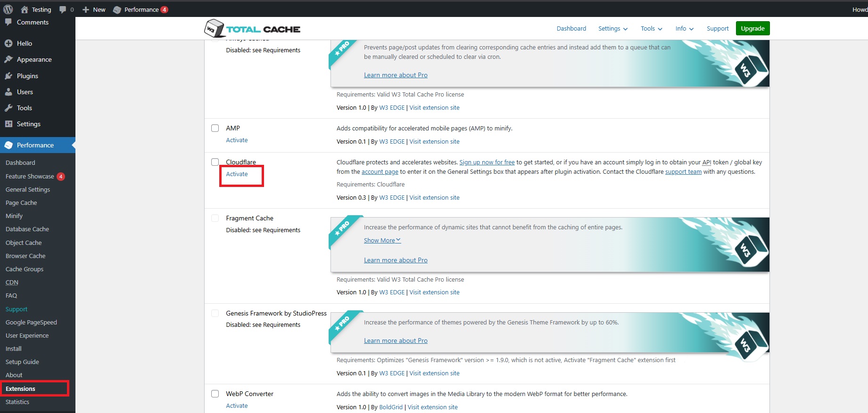This screenshot has width=868, height=413.
Task: Open Performance Dashboard submenu item
Action: point(20,162)
